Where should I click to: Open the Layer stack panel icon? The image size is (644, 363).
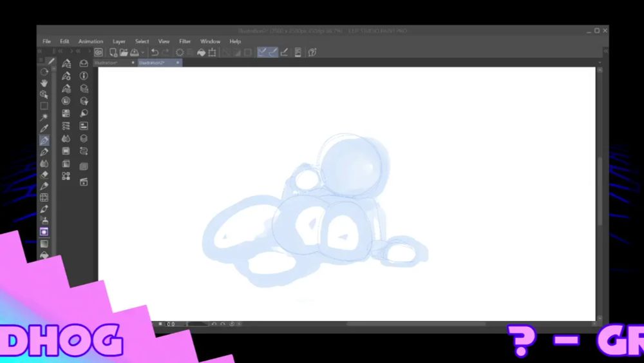tap(84, 139)
